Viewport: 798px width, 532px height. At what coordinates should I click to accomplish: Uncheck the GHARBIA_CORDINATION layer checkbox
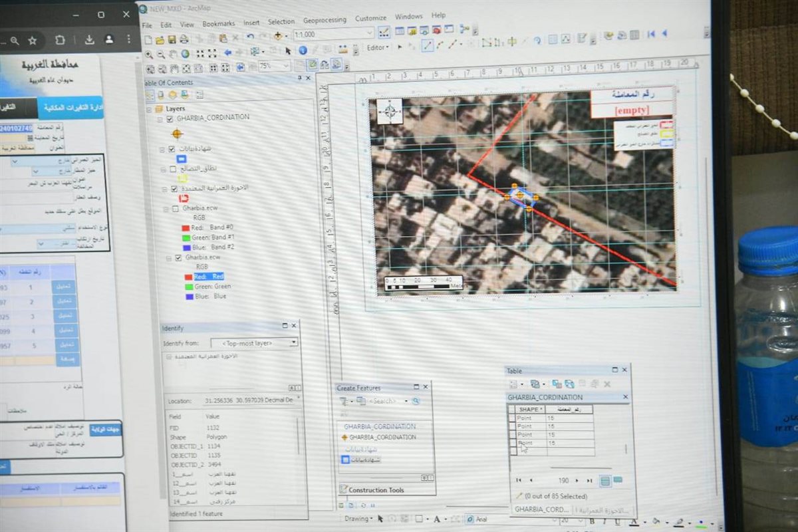(x=170, y=118)
